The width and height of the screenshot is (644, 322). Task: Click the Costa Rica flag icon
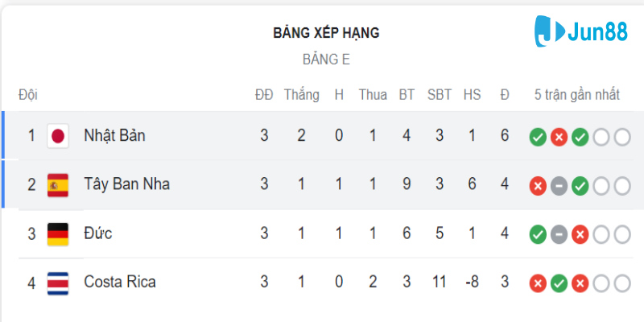58,283
